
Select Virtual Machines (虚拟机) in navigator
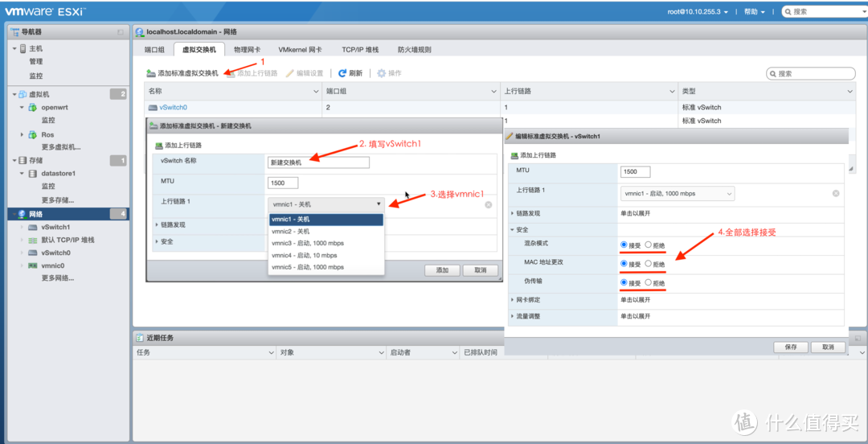[39, 94]
